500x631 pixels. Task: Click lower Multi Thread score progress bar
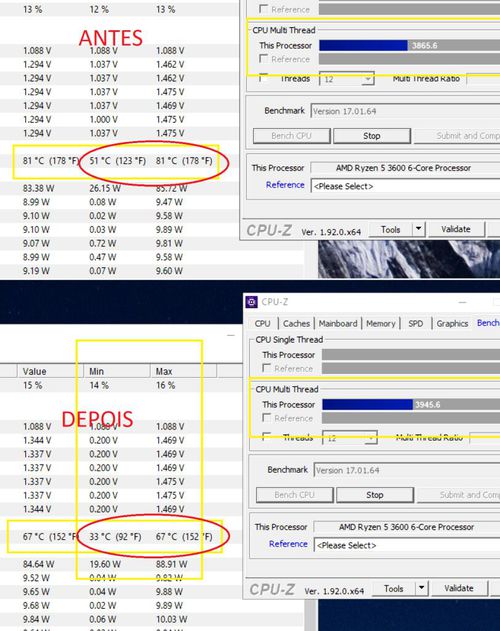(411, 404)
